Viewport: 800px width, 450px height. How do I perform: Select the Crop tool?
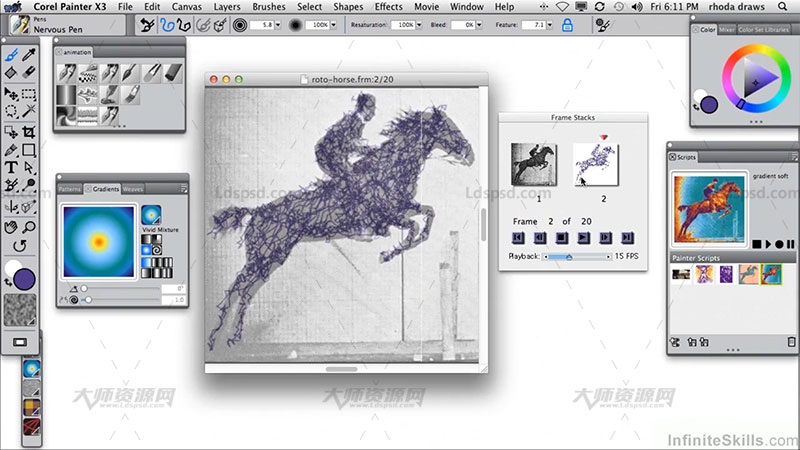[x=29, y=132]
